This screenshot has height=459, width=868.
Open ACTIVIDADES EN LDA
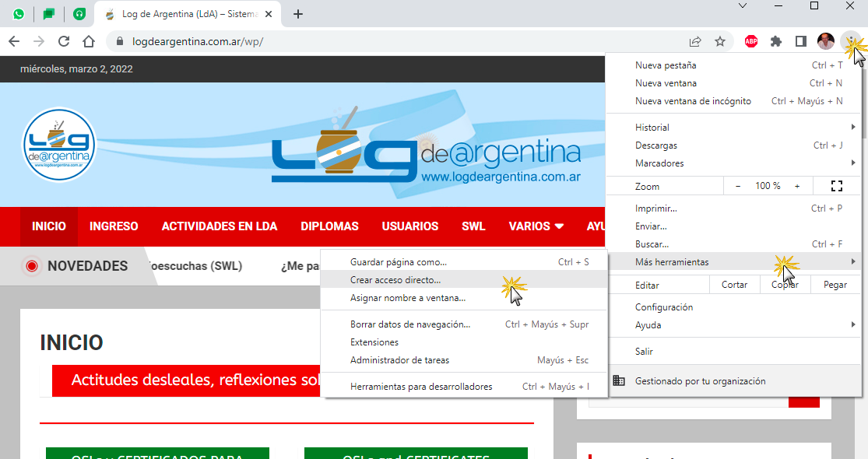point(220,226)
